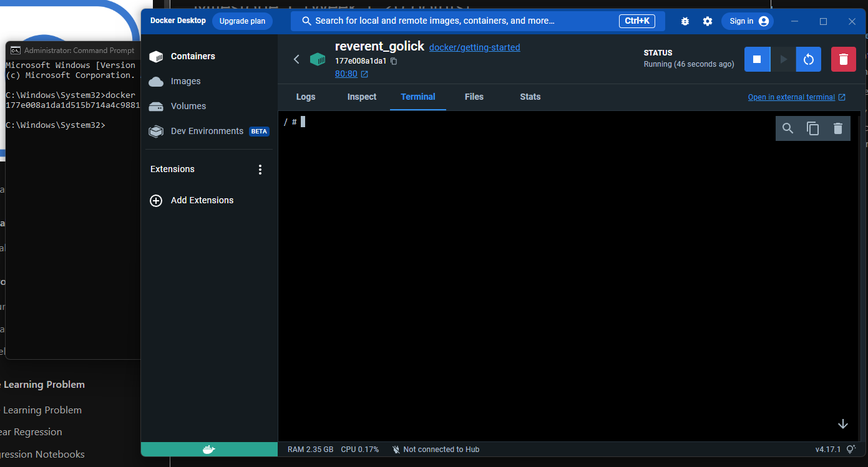Delete the container with the red trash button

[x=844, y=59]
